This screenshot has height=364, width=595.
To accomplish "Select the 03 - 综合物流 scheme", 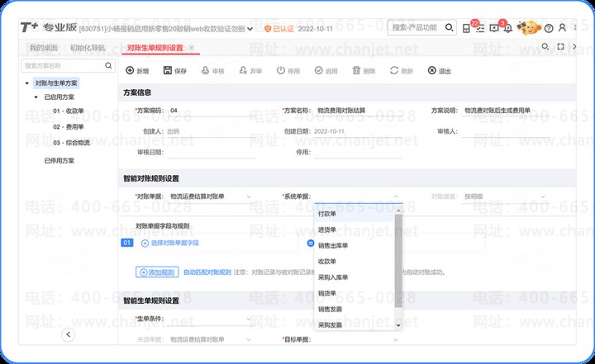I will tap(71, 143).
